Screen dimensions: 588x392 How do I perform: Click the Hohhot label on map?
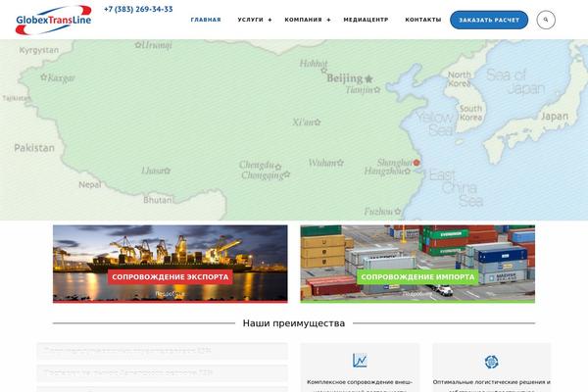tap(314, 64)
